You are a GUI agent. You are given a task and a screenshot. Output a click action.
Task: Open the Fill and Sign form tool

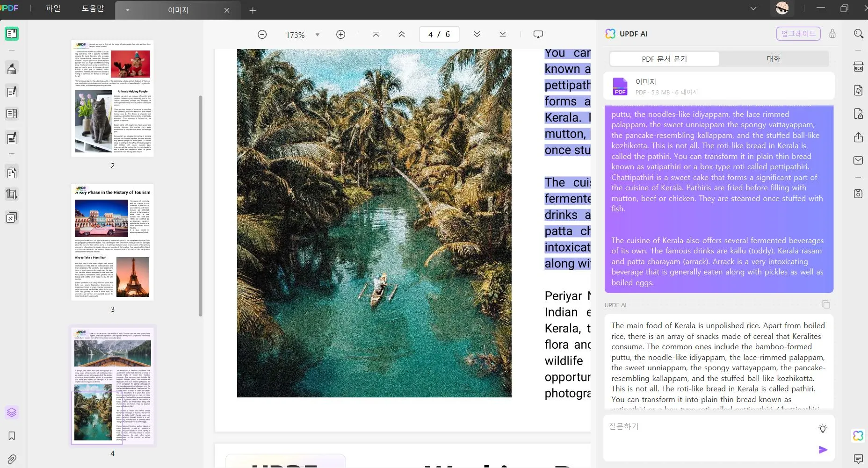tap(12, 137)
